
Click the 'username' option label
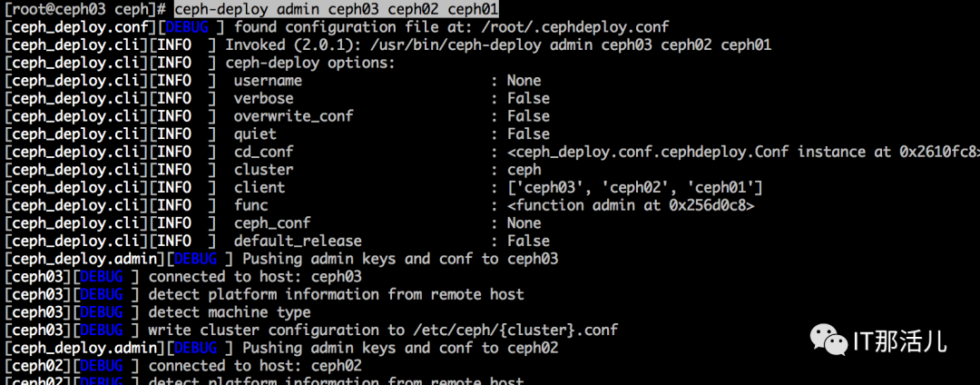[x=268, y=80]
